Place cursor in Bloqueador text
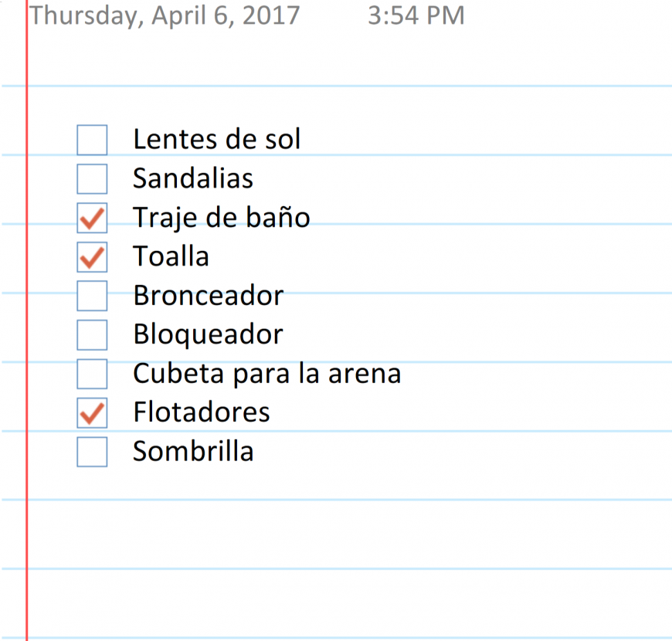The height and width of the screenshot is (641, 672). point(208,335)
